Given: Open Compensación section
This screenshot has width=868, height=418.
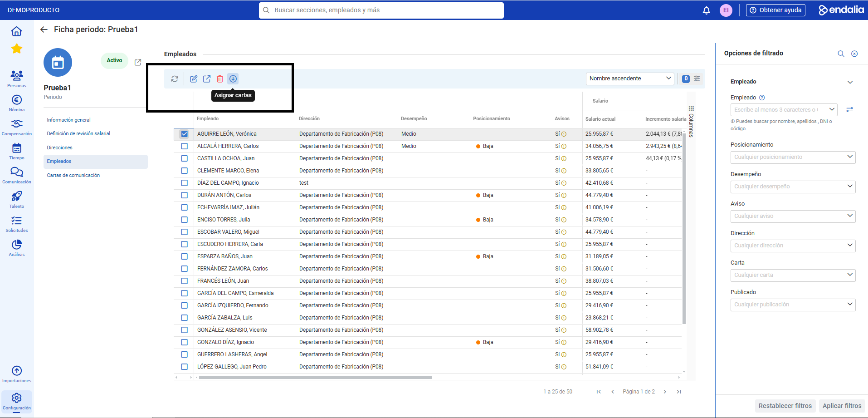Looking at the screenshot, I should [x=17, y=127].
